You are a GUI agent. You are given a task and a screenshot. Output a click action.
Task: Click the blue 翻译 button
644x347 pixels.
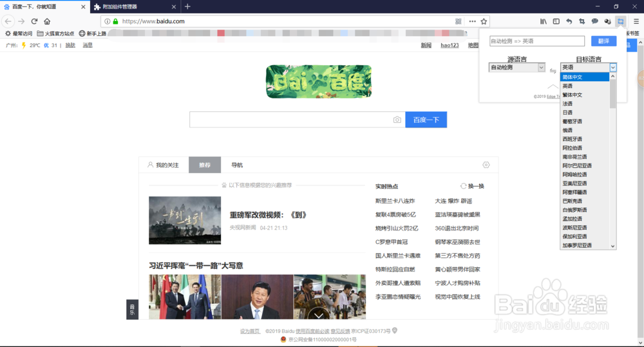pyautogui.click(x=604, y=41)
